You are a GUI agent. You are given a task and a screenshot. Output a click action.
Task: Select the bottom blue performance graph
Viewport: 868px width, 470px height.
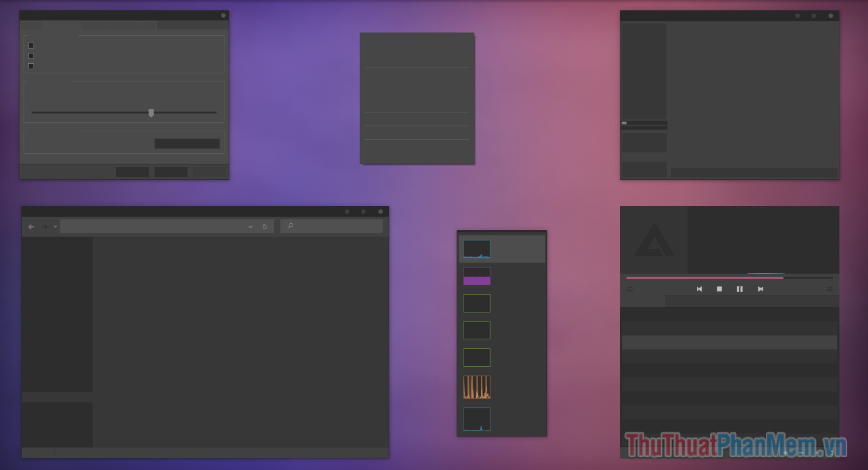pyautogui.click(x=477, y=419)
